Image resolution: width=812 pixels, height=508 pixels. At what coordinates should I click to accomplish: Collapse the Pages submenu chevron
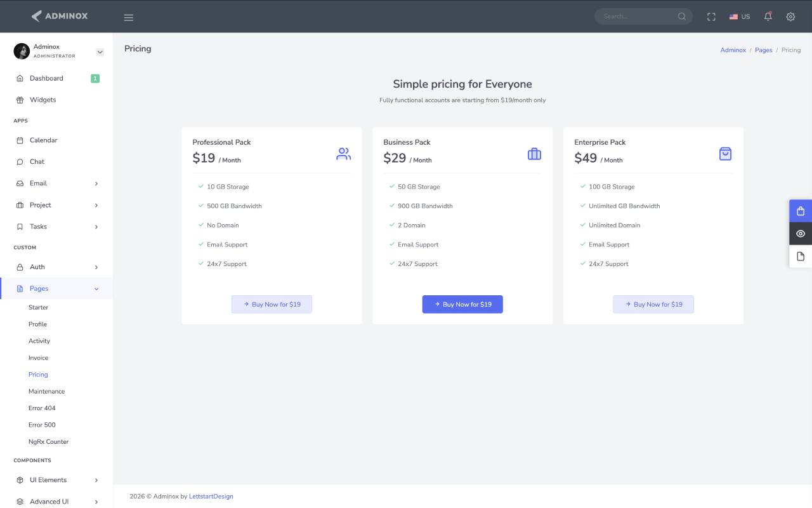coord(96,289)
